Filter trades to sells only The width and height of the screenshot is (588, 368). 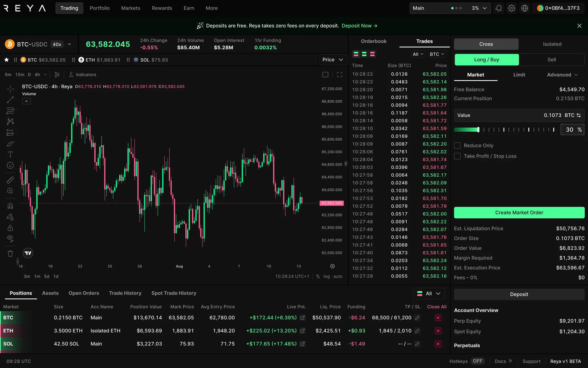[x=372, y=54]
